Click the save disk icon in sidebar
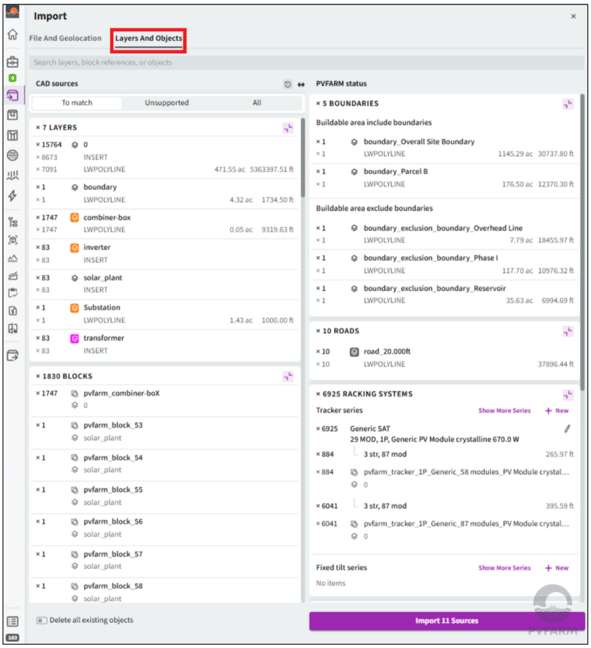The width and height of the screenshot is (591, 648). point(13,115)
